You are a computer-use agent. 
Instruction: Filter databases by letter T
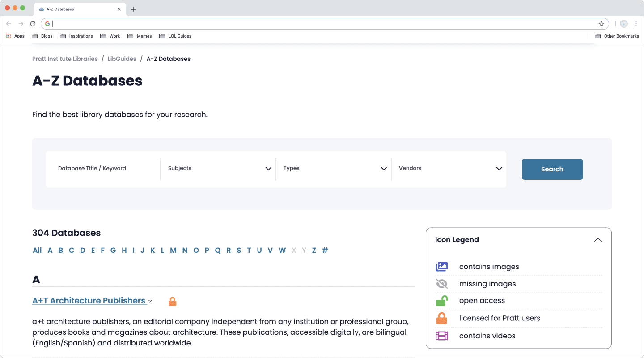pos(249,250)
